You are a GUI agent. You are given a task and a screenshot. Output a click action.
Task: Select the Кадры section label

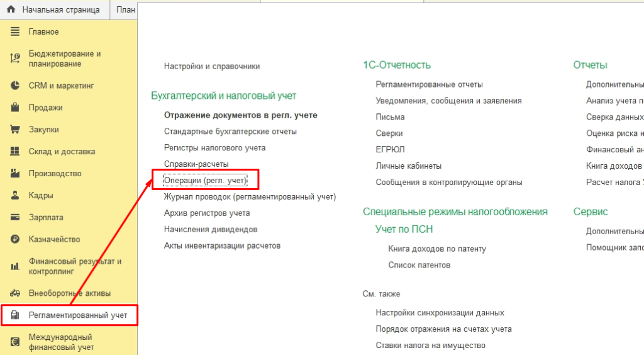coord(41,196)
